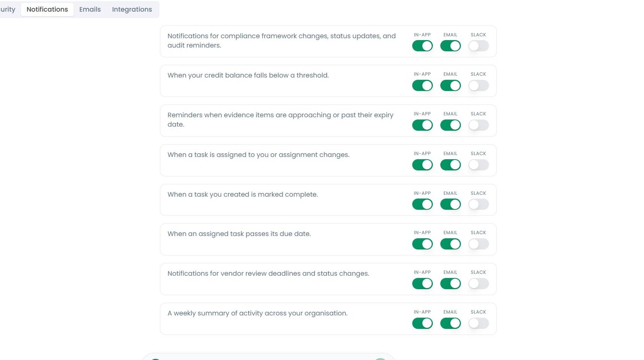Switch to the Emails tab
644x360 pixels.
pos(90,9)
